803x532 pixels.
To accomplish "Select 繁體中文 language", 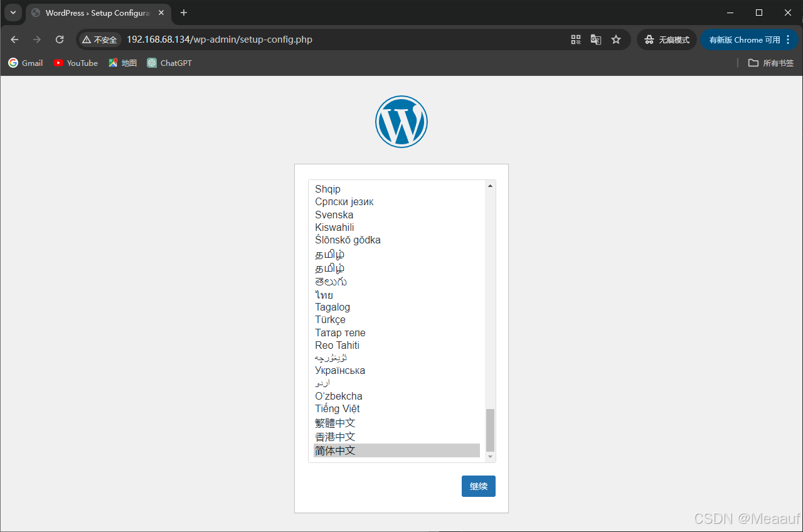I will [396, 423].
